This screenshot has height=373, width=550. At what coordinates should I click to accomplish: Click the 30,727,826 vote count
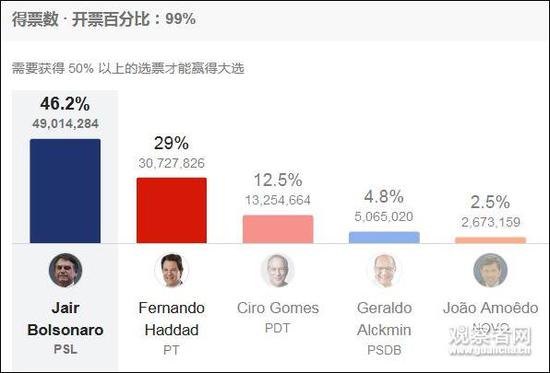172,163
